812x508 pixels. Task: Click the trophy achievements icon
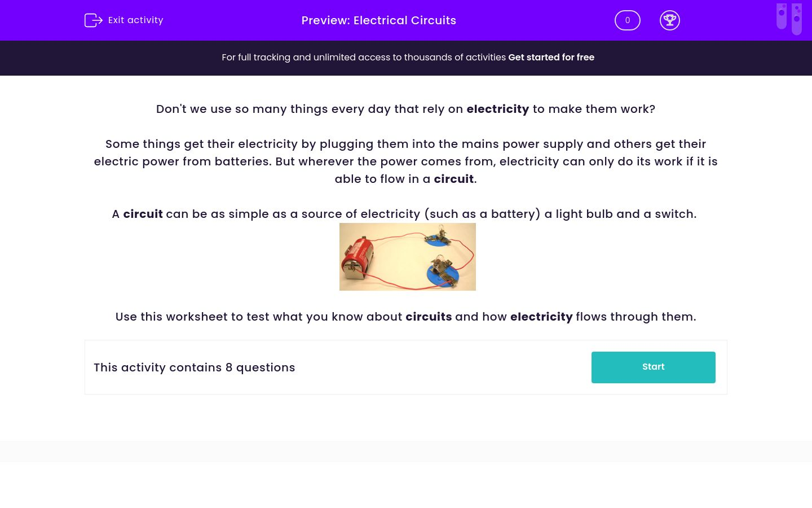coord(669,20)
